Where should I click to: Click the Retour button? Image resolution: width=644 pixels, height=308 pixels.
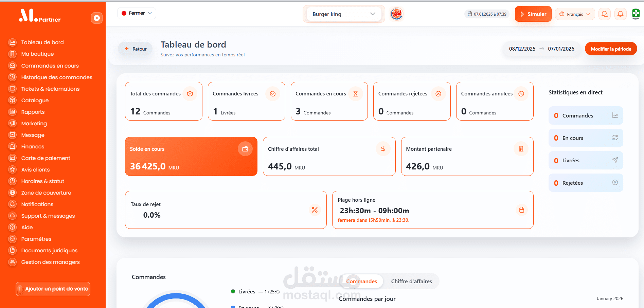[136, 49]
